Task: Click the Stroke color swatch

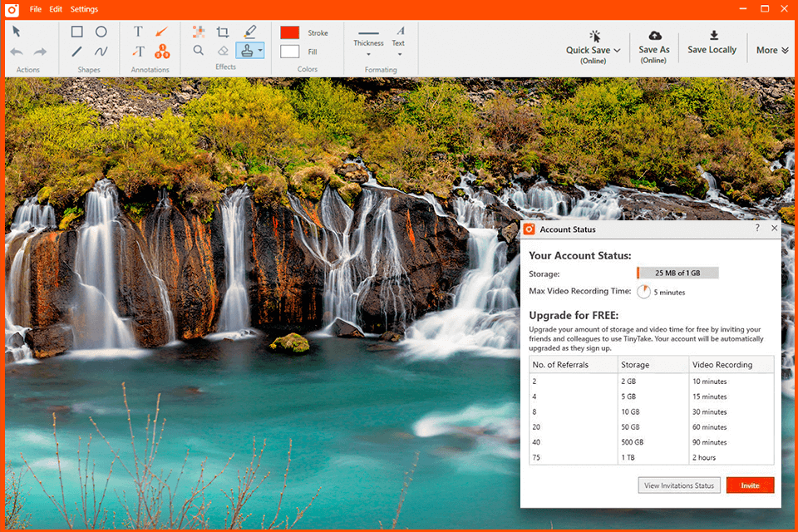Action: pyautogui.click(x=292, y=32)
